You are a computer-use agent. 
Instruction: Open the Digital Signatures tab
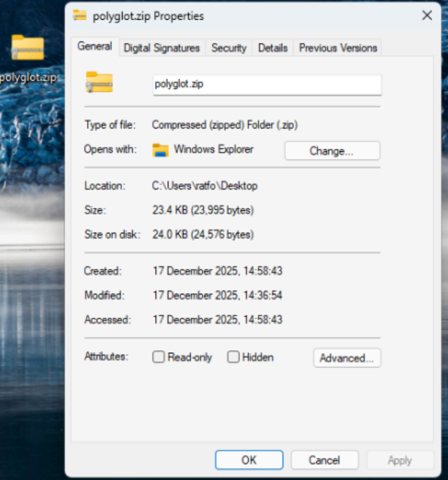161,48
